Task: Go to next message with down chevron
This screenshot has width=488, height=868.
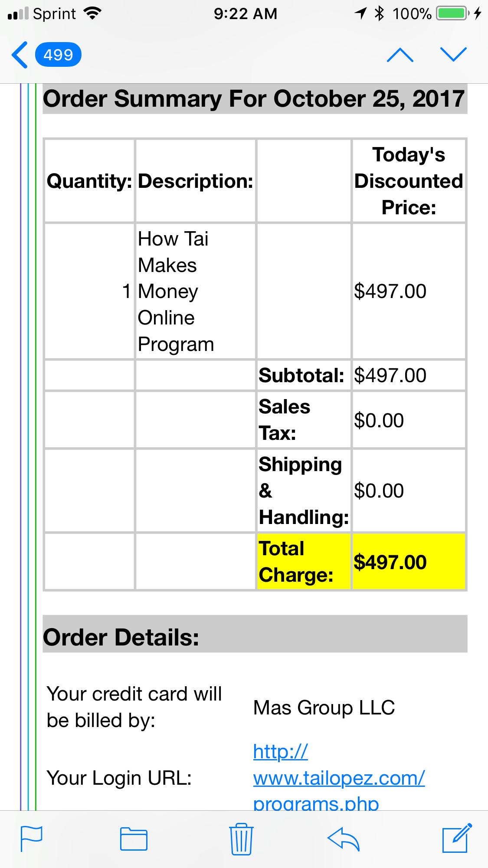Action: click(453, 55)
